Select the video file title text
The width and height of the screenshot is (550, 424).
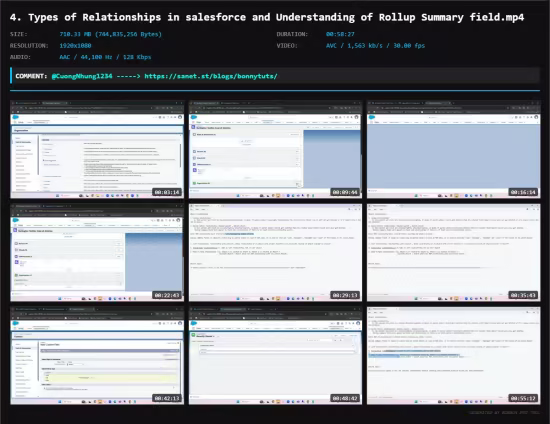(x=267, y=17)
